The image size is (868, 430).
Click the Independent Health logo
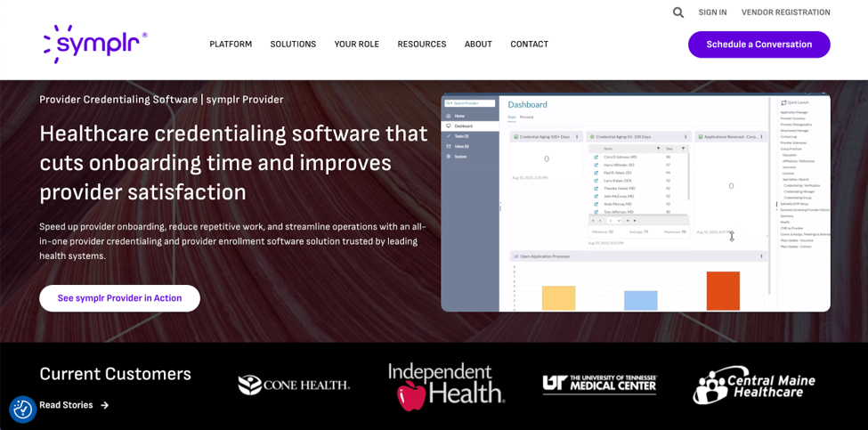[x=446, y=386]
